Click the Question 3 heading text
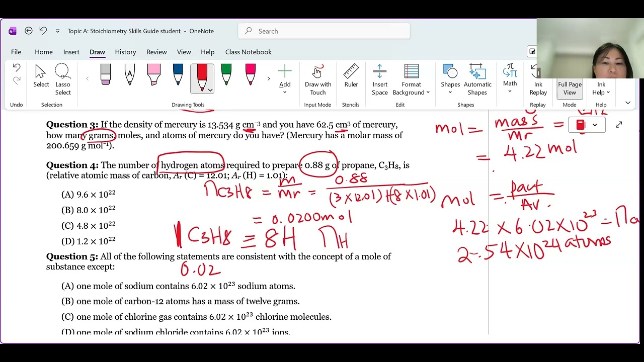This screenshot has width=644, height=362. pyautogui.click(x=72, y=125)
